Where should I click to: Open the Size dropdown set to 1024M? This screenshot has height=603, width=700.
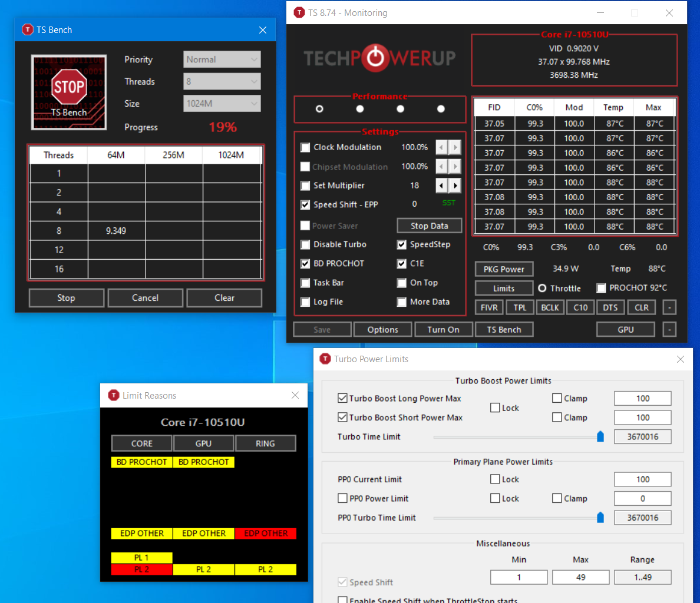tap(222, 104)
